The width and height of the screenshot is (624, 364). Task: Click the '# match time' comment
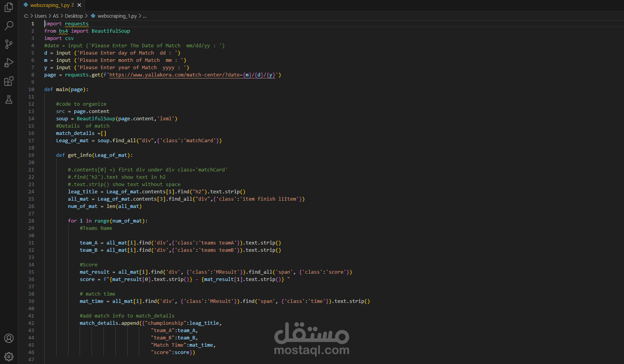point(97,294)
